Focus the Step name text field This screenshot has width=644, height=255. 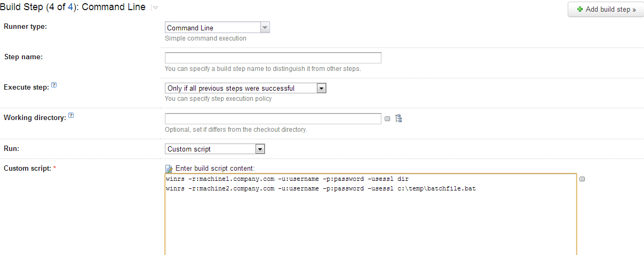(x=273, y=58)
